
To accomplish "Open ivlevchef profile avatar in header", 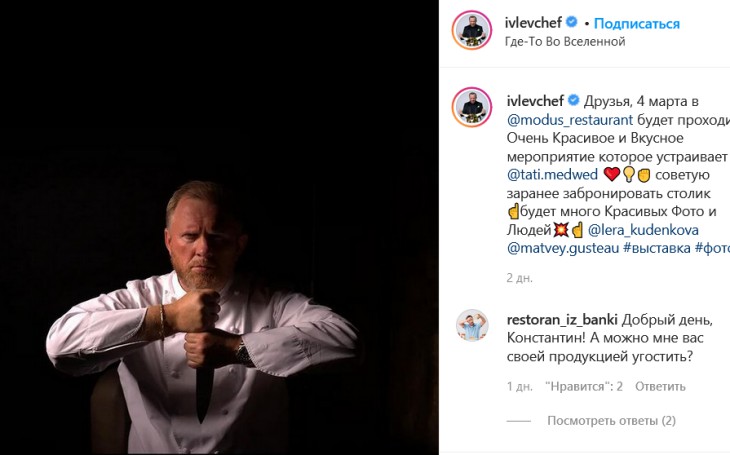I will click(472, 30).
